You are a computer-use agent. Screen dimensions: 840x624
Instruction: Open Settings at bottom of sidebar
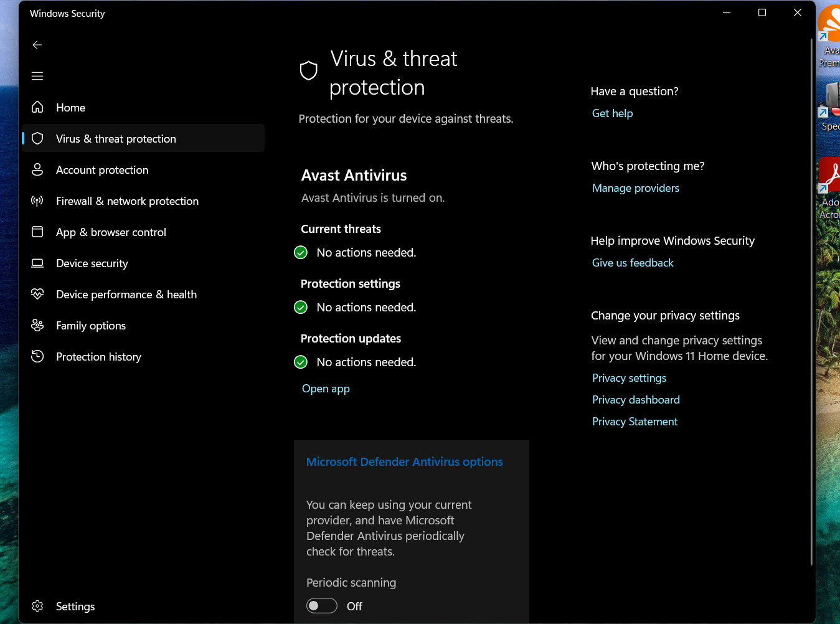tap(143, 606)
